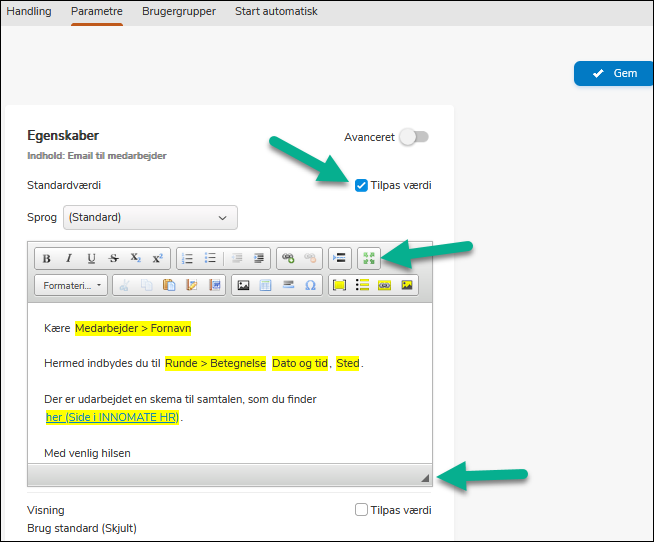
Task: Maximize the editor with the green icon
Action: [x=368, y=258]
